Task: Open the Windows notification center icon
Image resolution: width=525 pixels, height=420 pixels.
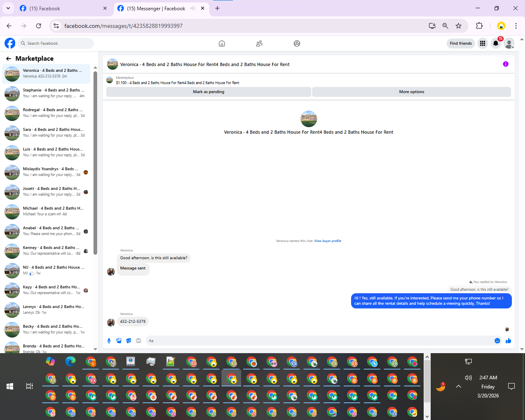Action: 511,386
